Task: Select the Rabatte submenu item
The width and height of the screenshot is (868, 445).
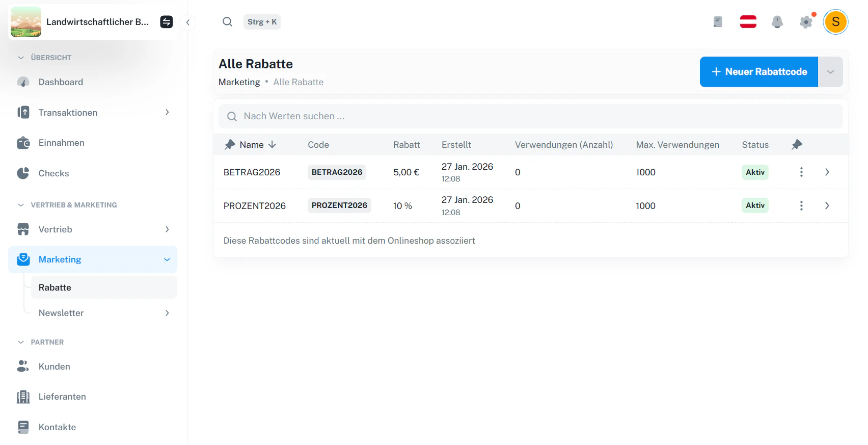Action: [104, 287]
